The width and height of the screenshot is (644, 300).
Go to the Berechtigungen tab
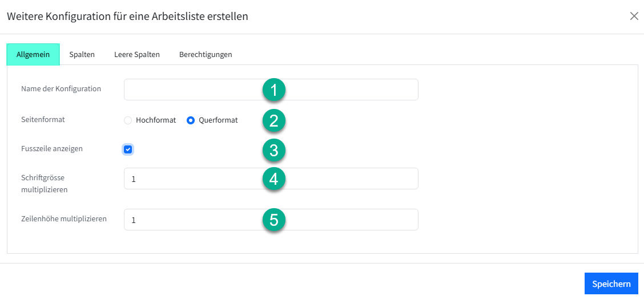pyautogui.click(x=206, y=55)
